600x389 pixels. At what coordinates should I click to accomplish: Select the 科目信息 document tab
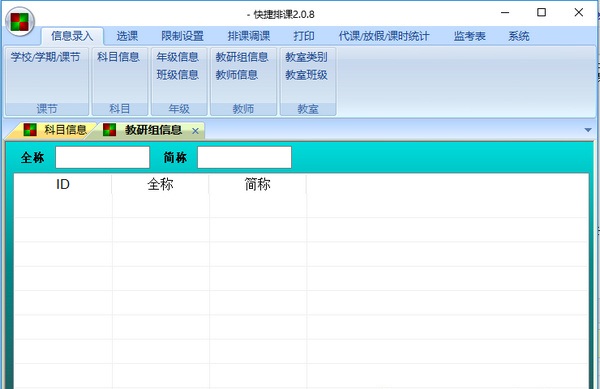pyautogui.click(x=65, y=130)
